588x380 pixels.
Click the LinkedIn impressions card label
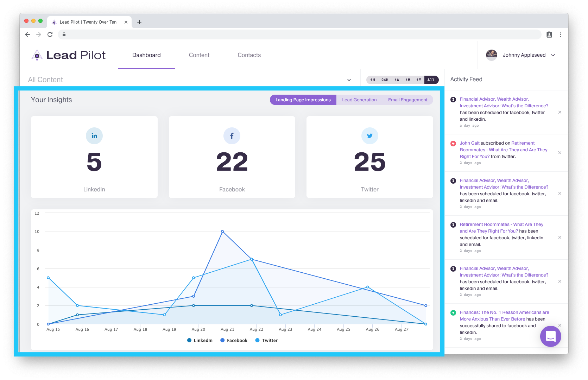pos(94,189)
